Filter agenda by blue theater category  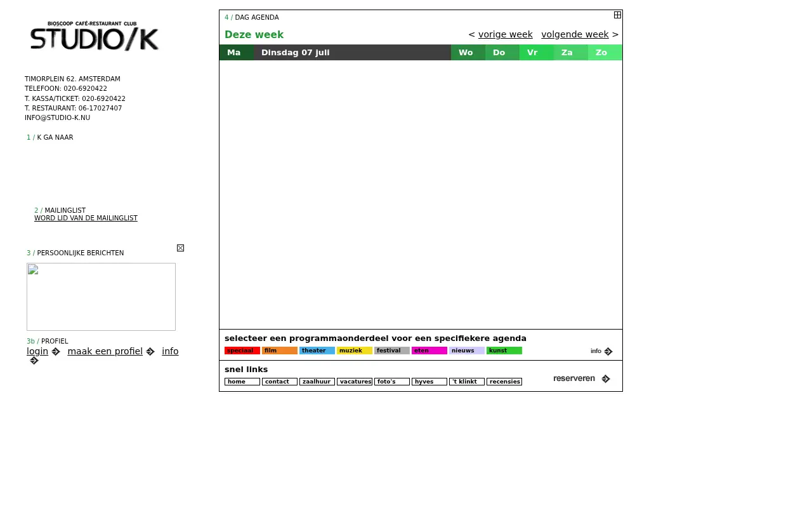coord(317,351)
